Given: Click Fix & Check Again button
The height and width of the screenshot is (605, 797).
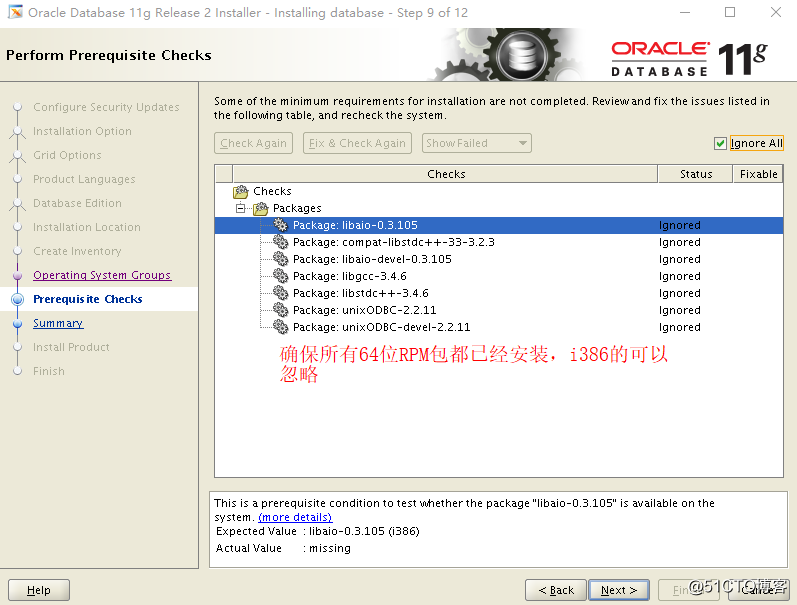Looking at the screenshot, I should click(x=357, y=143).
